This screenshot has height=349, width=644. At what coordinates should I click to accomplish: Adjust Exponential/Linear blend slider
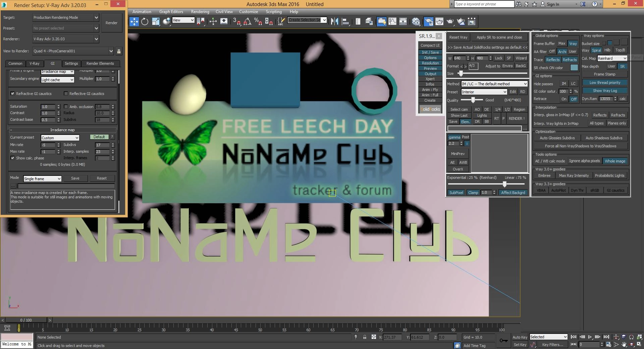[x=504, y=184]
